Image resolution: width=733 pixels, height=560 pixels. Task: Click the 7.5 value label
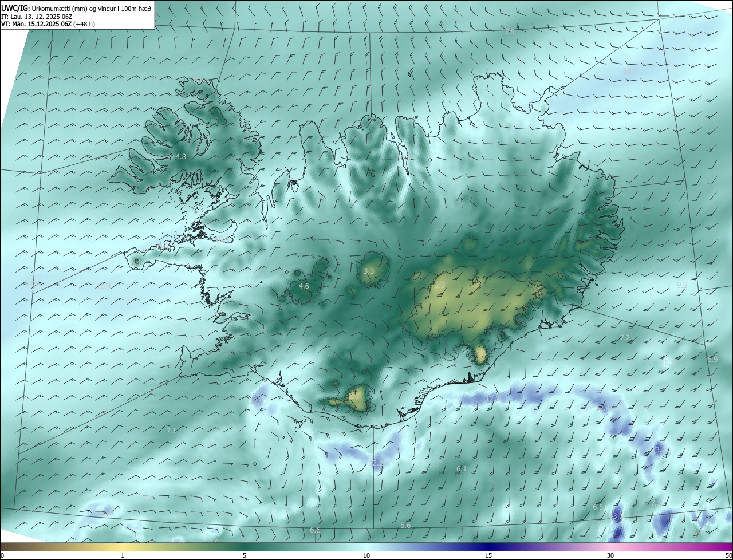tap(510, 32)
